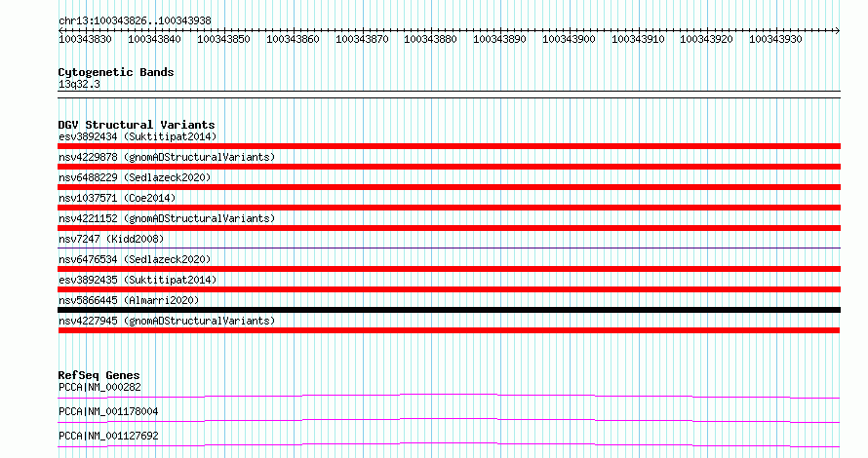The image size is (868, 458).
Task: Open variant label nsv4229878 (gnomADStructuralVariants)
Action: [x=167, y=157]
